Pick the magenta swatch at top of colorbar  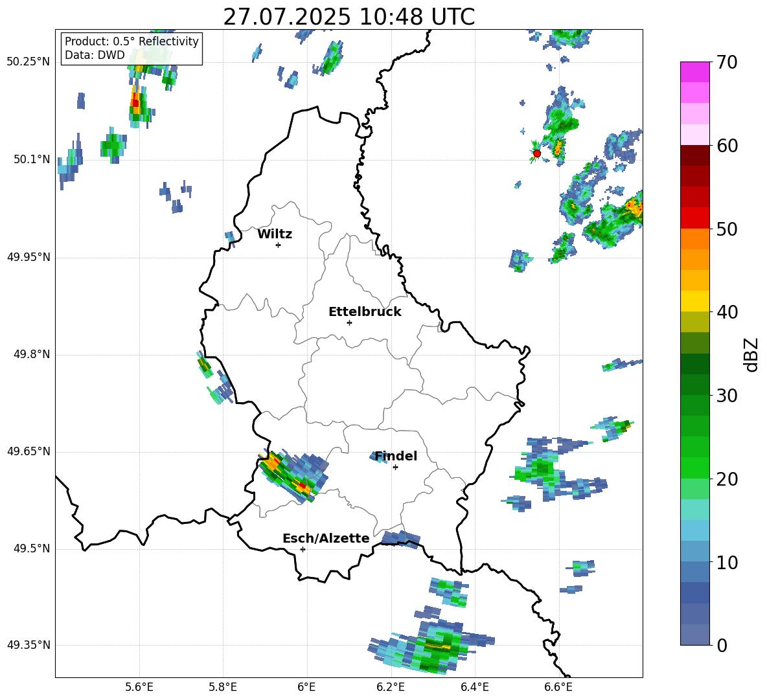pyautogui.click(x=694, y=72)
